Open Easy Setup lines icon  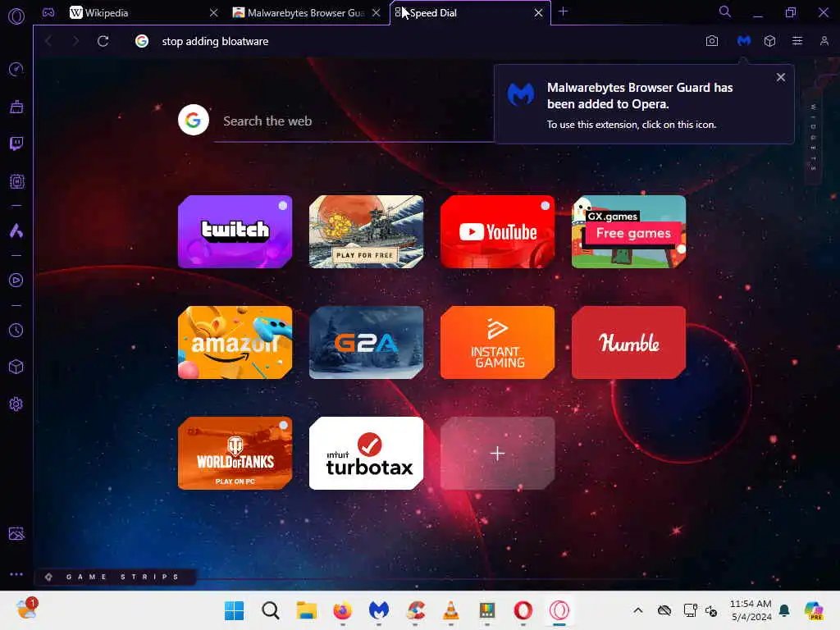(x=797, y=41)
